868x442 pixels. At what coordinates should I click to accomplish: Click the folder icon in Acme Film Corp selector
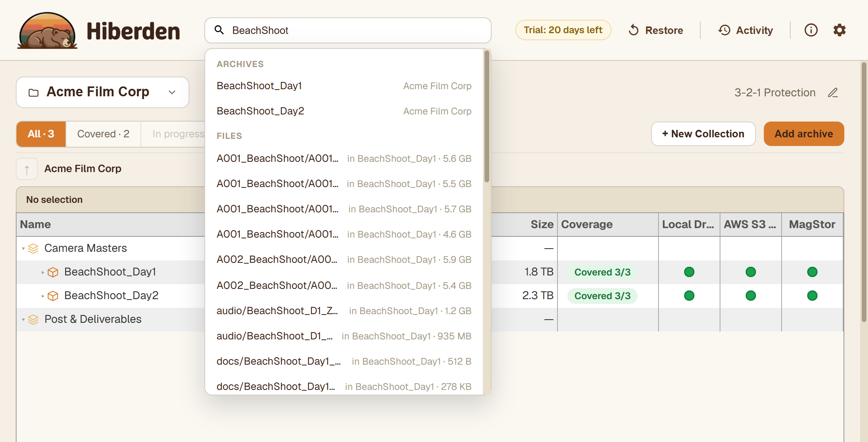coord(34,92)
